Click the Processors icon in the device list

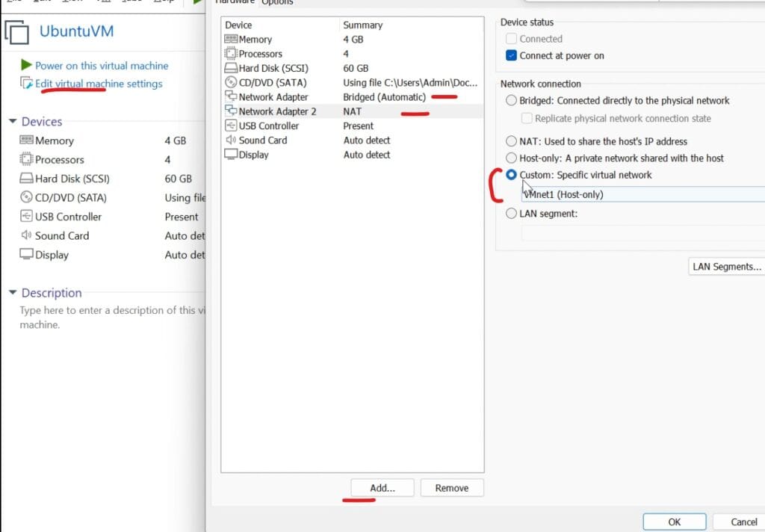(230, 53)
